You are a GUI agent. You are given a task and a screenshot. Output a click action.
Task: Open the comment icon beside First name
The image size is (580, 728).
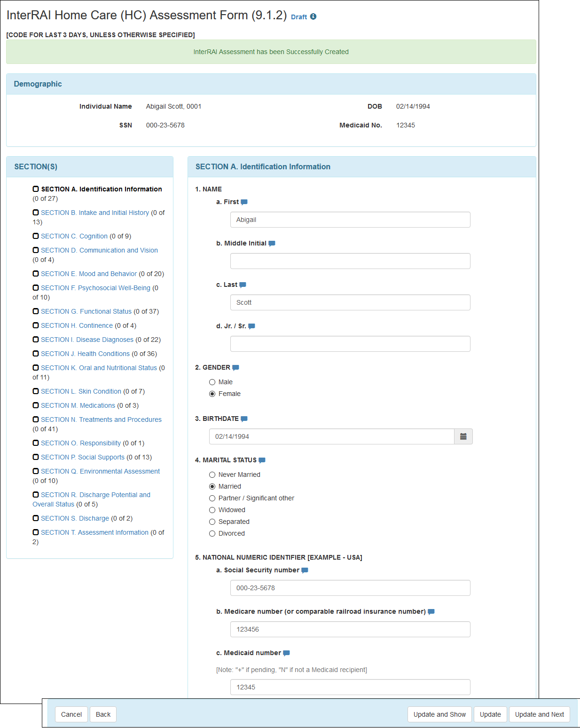coord(244,202)
